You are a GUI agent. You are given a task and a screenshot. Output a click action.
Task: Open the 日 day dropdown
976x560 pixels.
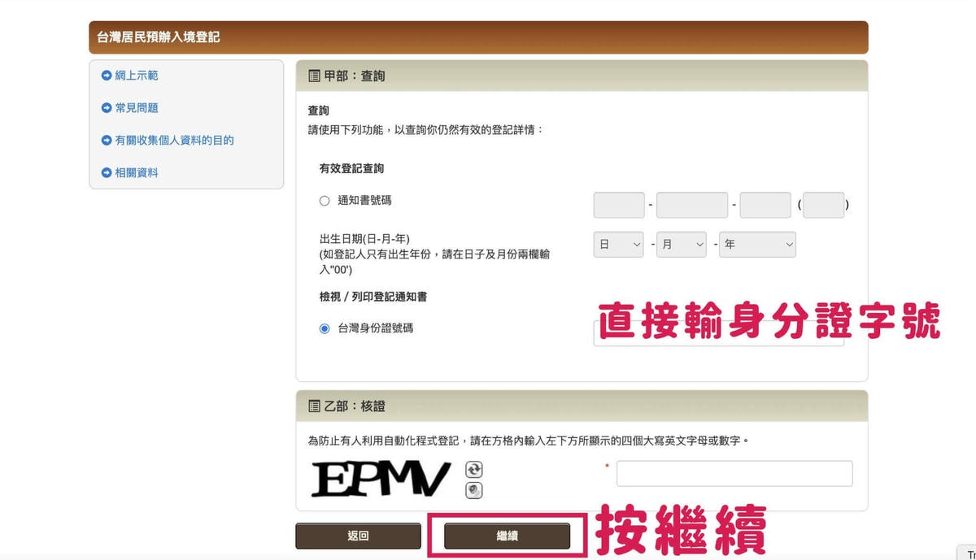[x=619, y=245]
